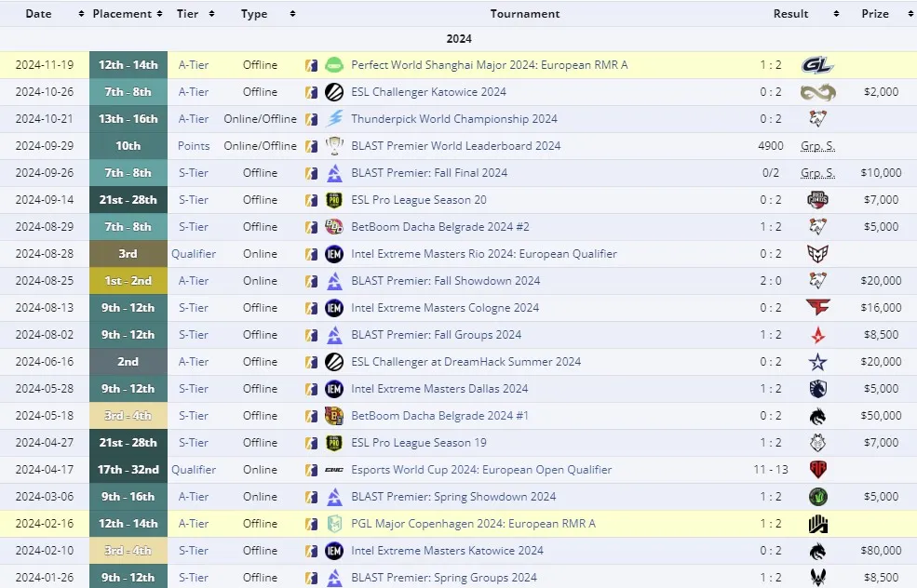Open IEM Rio 2024: European Qualifier link
Viewport: 917px width, 588px height.
484,254
